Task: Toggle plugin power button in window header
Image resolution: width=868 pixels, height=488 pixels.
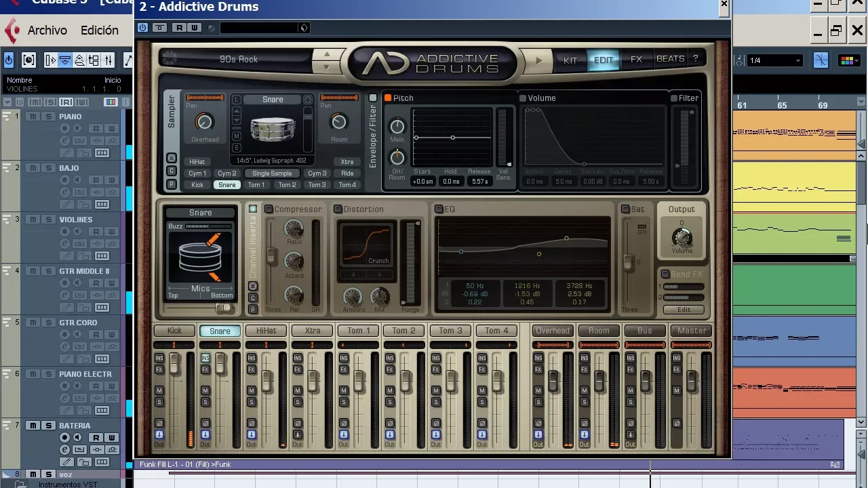Action: (142, 28)
